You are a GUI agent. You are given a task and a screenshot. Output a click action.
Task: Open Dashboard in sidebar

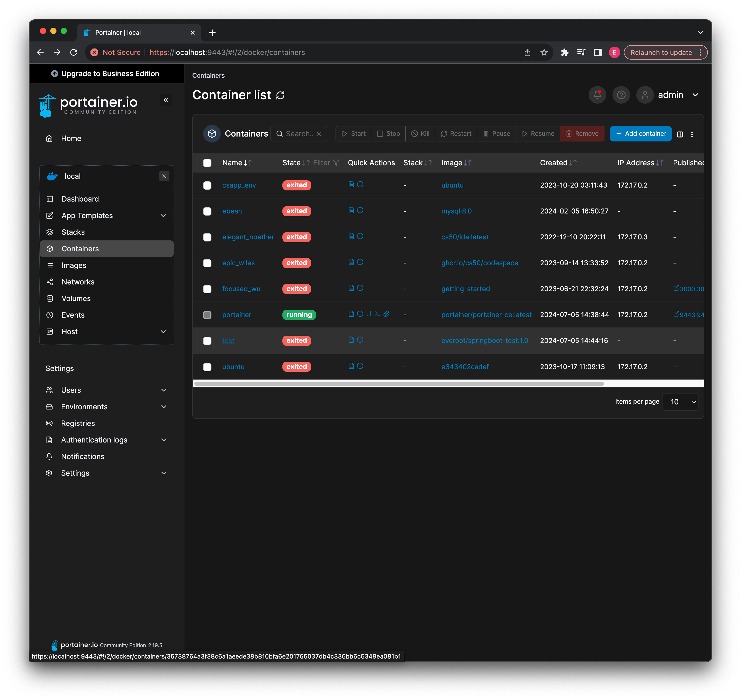(x=106, y=199)
